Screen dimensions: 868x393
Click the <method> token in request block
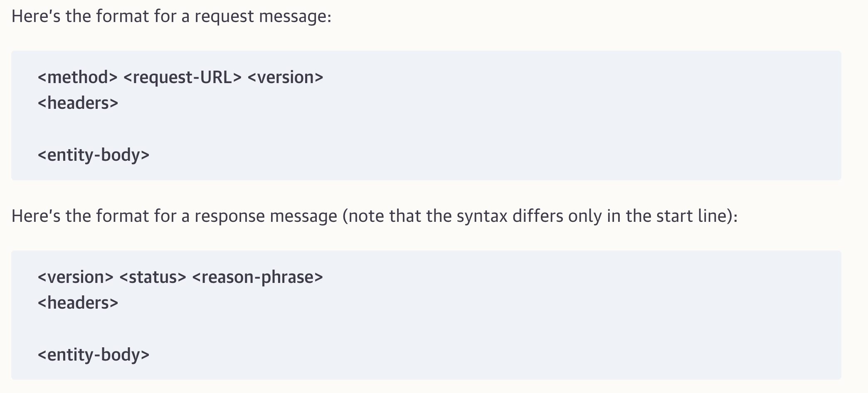(x=77, y=78)
